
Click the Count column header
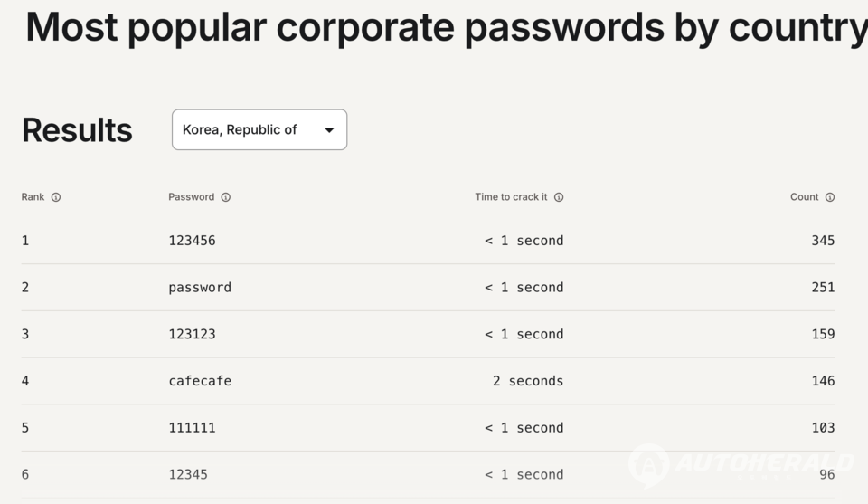805,196
